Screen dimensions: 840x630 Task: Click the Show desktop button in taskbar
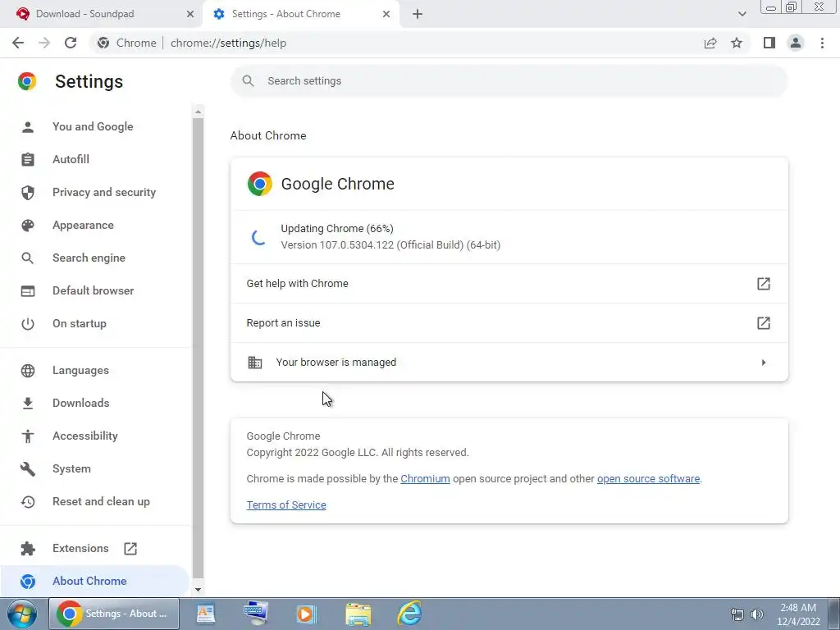833,614
